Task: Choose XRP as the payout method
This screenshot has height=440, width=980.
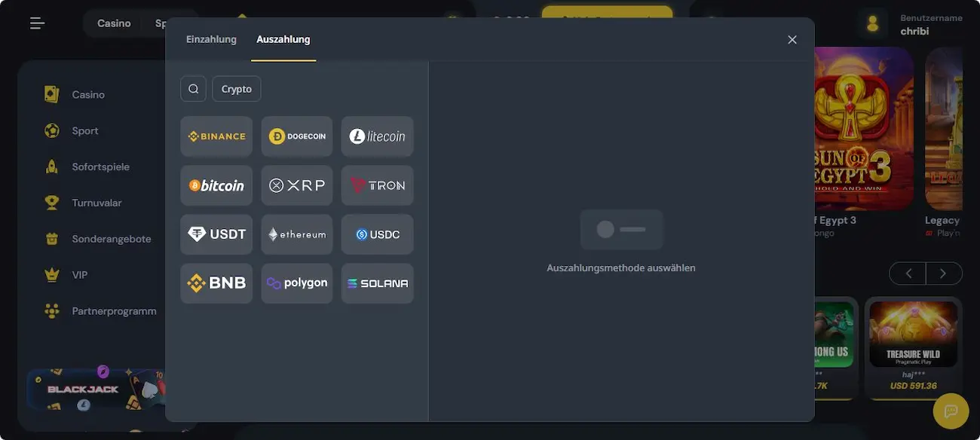Action: coord(297,185)
